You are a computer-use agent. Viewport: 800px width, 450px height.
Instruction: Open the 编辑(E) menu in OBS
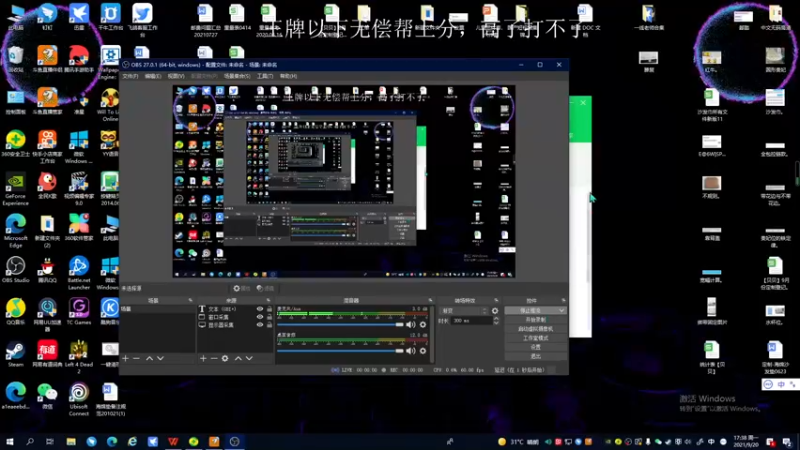coord(153,76)
